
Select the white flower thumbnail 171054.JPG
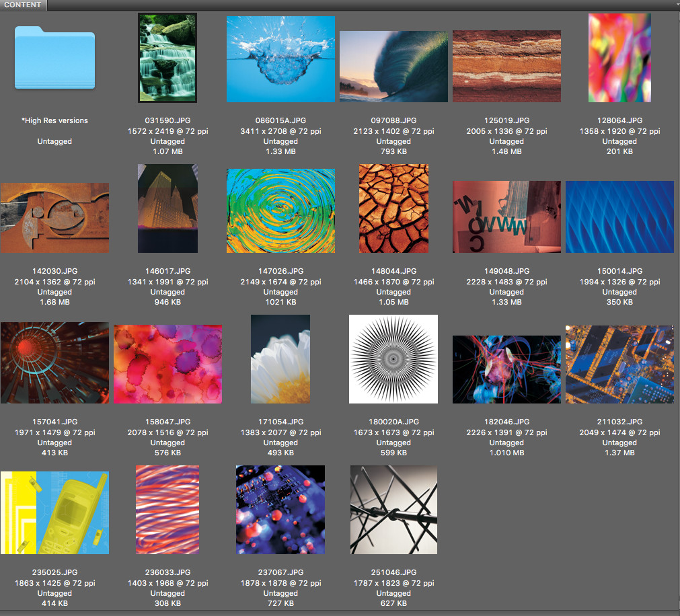(x=280, y=359)
